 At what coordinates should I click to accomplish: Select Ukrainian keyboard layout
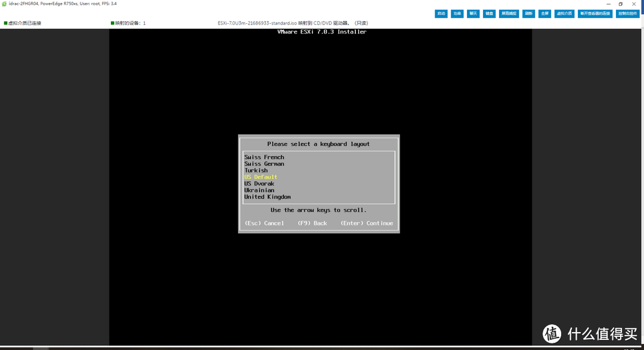[x=259, y=190]
